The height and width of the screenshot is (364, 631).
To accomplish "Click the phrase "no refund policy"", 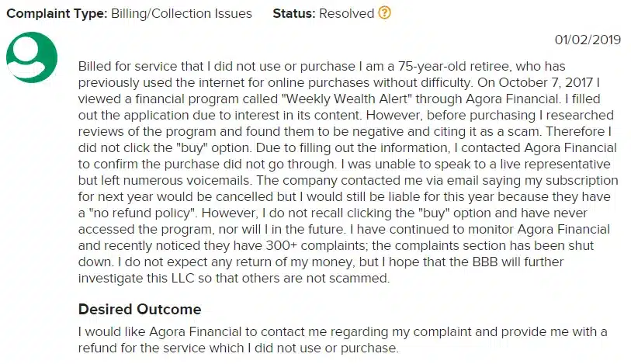I will tap(142, 213).
